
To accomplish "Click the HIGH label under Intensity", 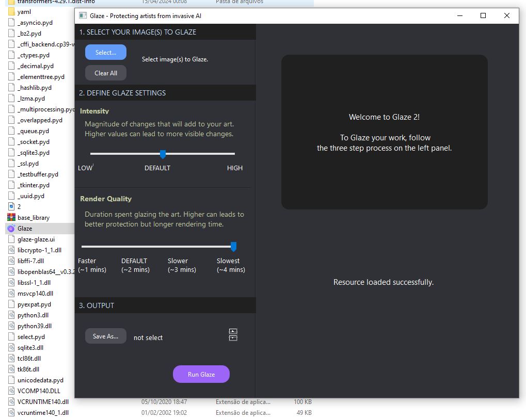I will pyautogui.click(x=234, y=168).
